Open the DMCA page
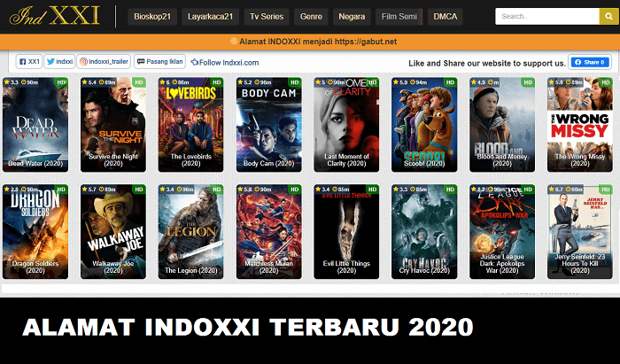 (x=446, y=17)
